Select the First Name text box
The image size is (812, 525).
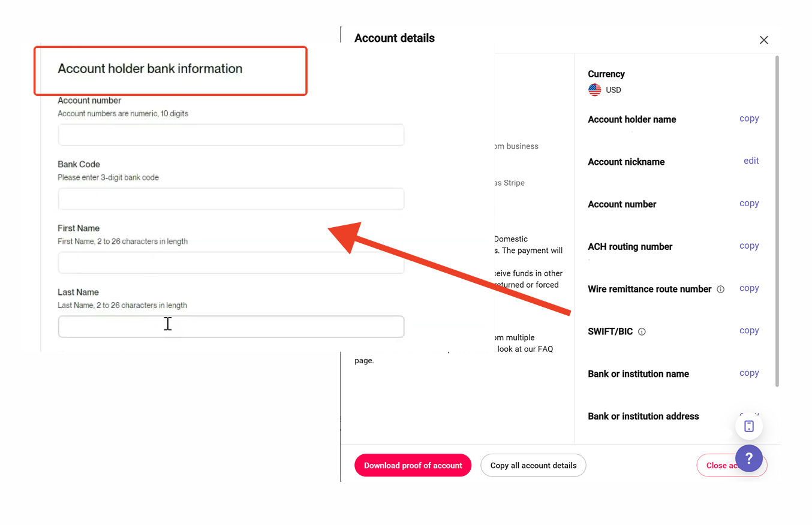[231, 262]
